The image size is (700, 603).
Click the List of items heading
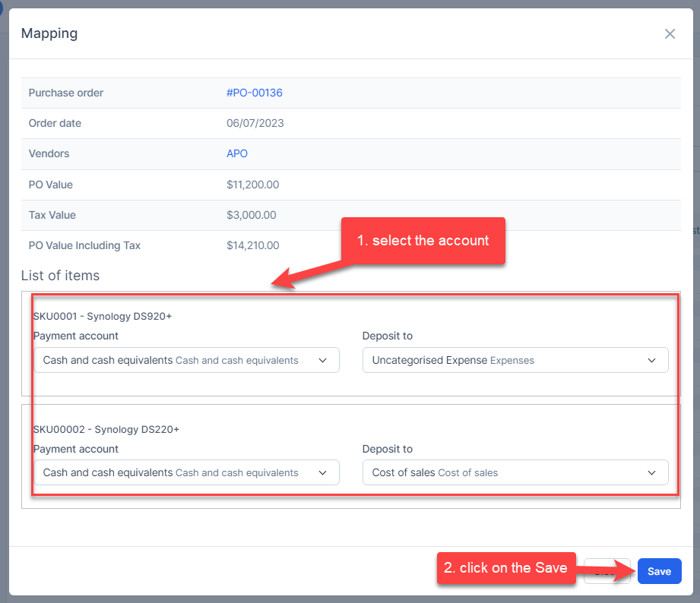pyautogui.click(x=60, y=276)
